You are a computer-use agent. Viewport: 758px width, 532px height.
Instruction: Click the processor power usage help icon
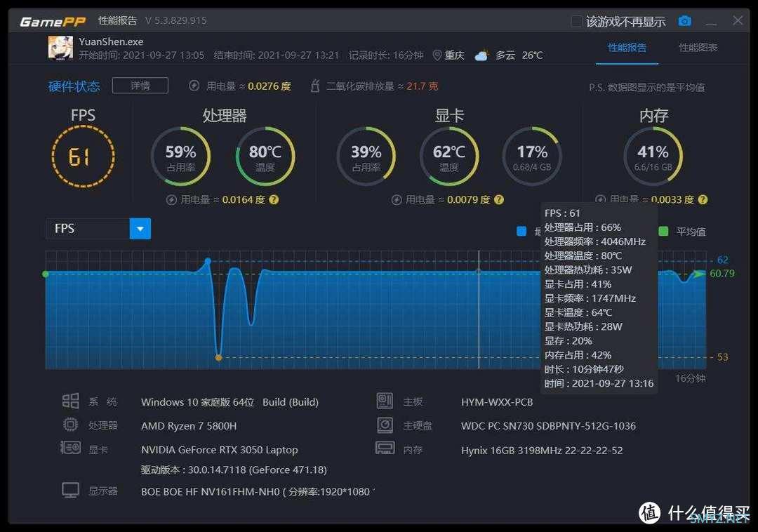pos(274,199)
